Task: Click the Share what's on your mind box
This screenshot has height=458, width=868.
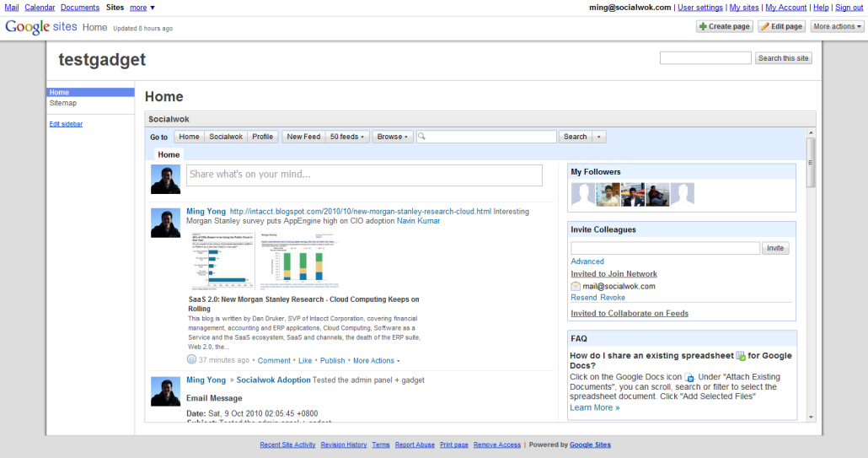Action: click(364, 175)
